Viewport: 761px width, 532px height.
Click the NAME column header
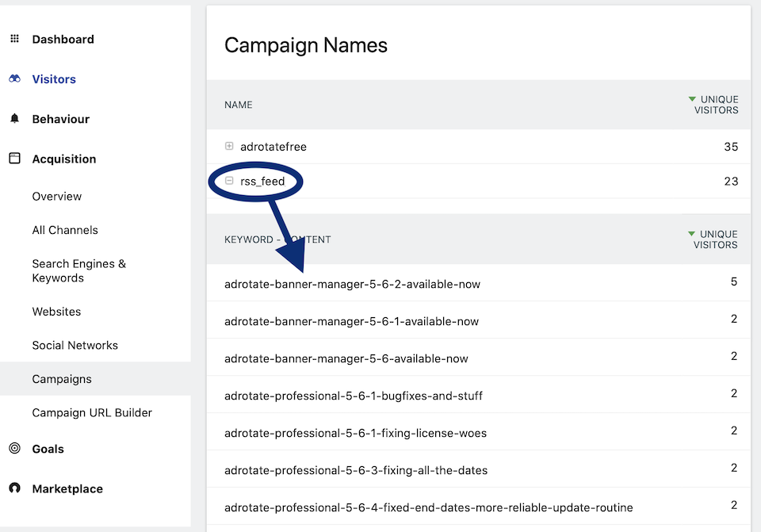click(239, 105)
